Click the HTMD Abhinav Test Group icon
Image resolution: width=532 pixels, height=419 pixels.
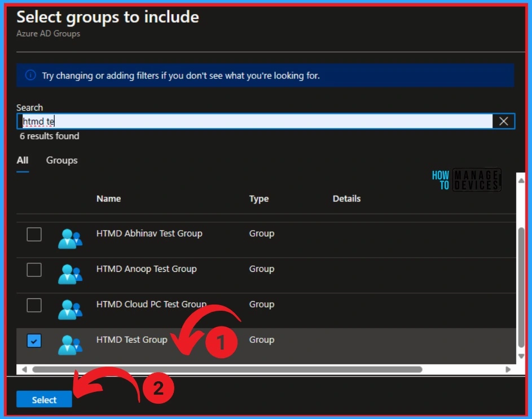[x=70, y=239]
